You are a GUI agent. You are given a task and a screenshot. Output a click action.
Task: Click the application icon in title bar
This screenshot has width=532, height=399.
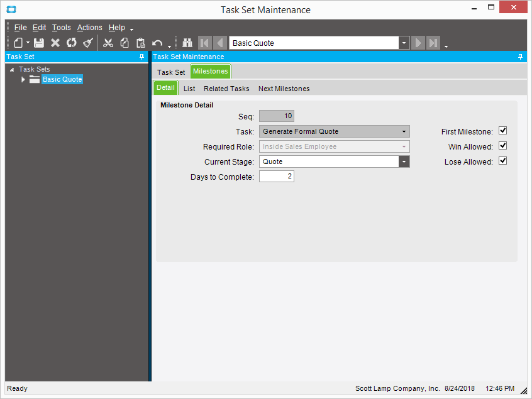(x=11, y=9)
